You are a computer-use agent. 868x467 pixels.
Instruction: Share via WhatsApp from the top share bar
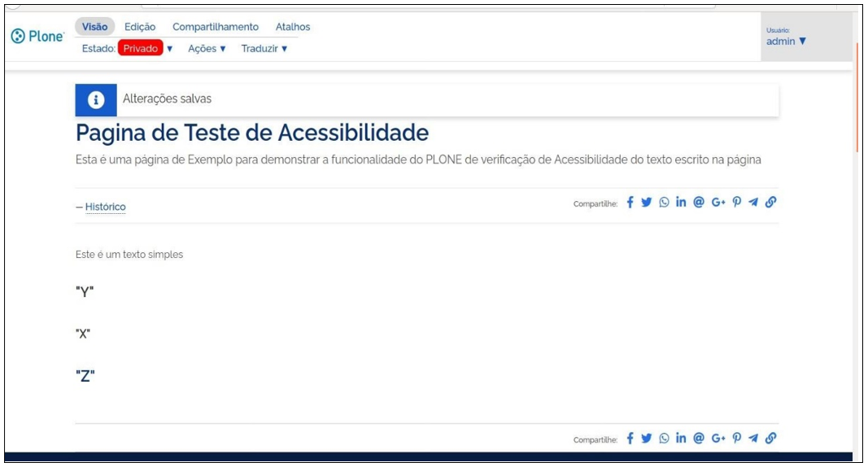pyautogui.click(x=664, y=203)
